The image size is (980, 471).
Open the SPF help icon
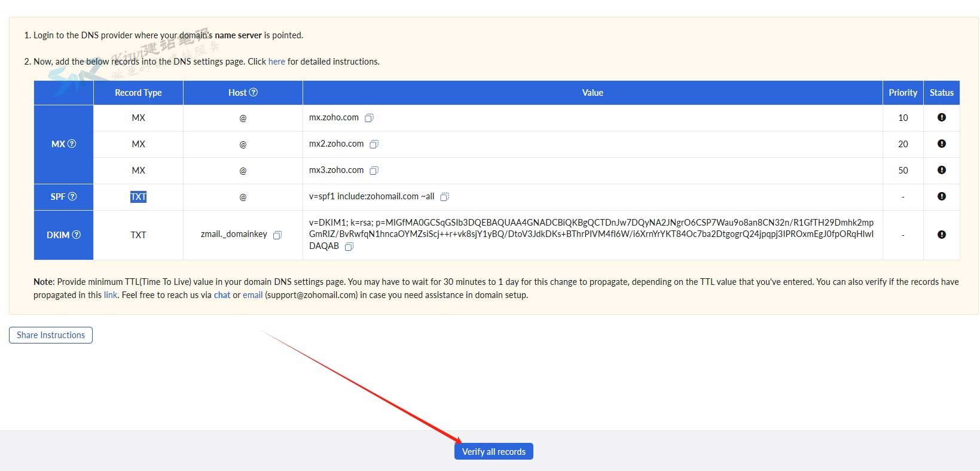click(72, 196)
